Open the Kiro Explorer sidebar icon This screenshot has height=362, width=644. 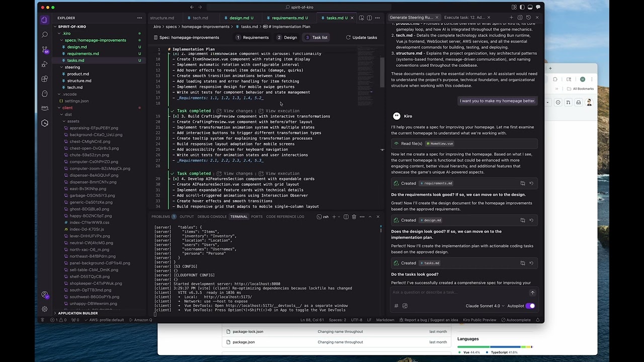pos(44,20)
